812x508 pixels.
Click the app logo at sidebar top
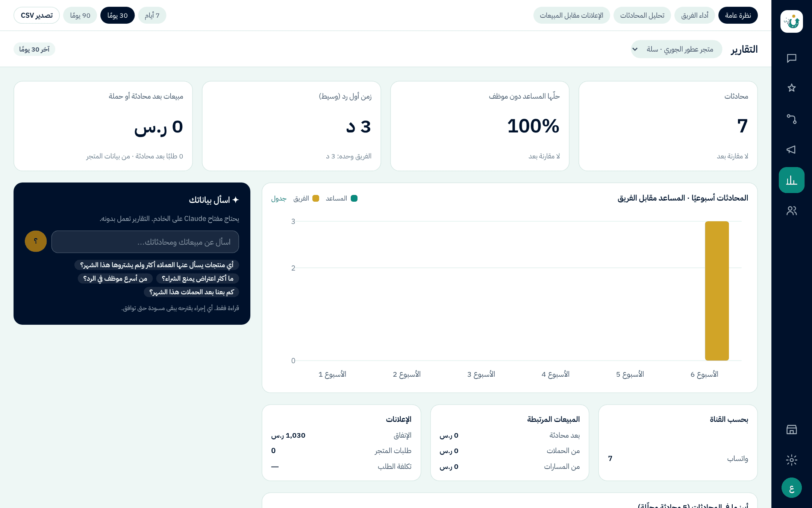click(791, 21)
